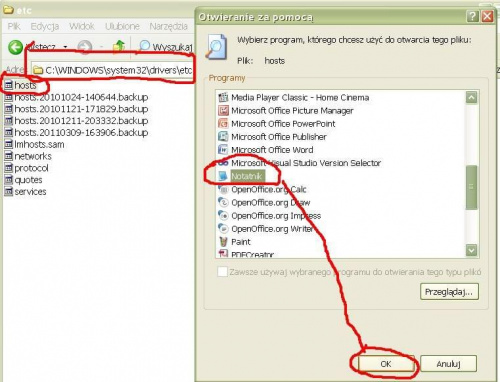Image resolution: width=500 pixels, height=382 pixels.
Task: Open the Narzędzia menu
Action: click(168, 26)
